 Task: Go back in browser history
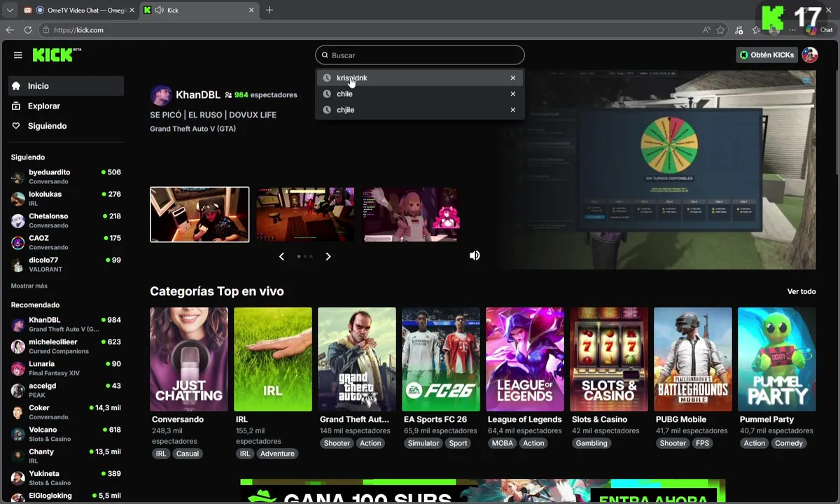click(9, 30)
